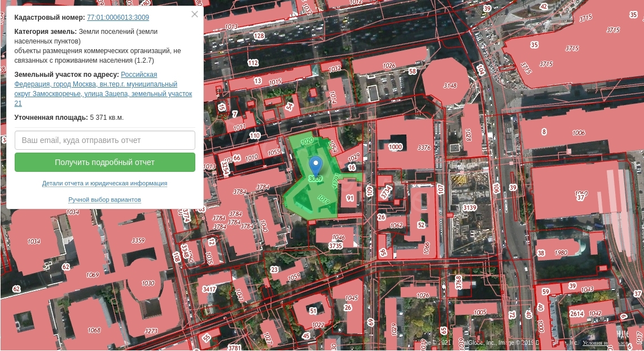Click the parcel label 3735
This screenshot has width=644, height=351.
pos(336,246)
